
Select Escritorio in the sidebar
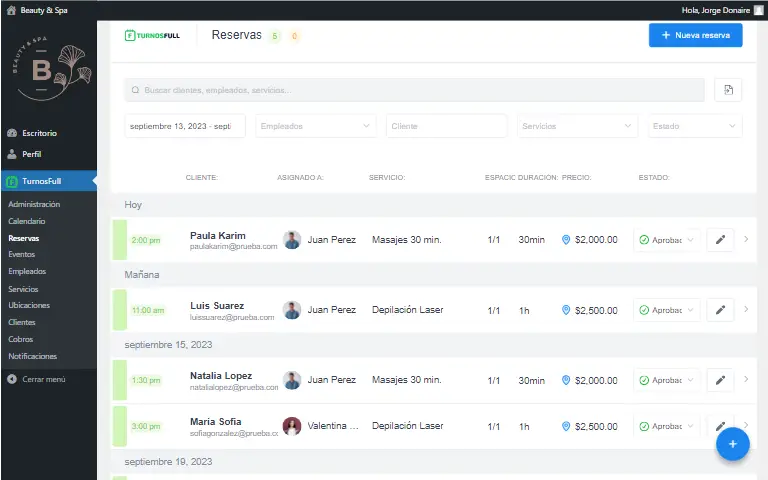(x=39, y=133)
